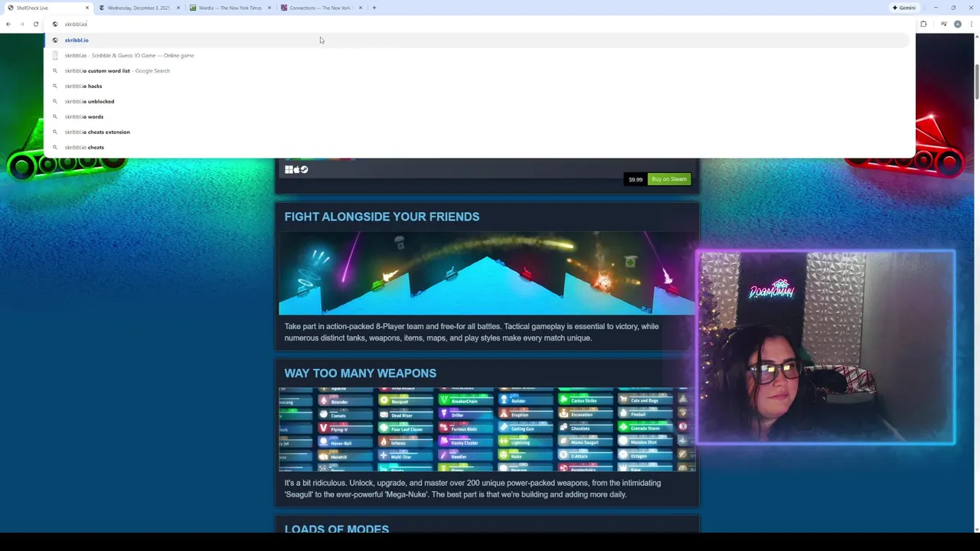
Task: Open the Chrome three-dot menu
Action: click(x=972, y=24)
